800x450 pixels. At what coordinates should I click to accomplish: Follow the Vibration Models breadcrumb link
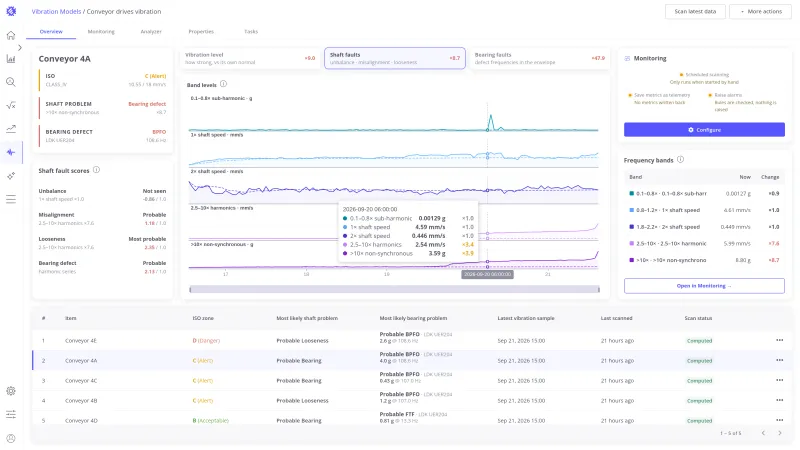(56, 11)
